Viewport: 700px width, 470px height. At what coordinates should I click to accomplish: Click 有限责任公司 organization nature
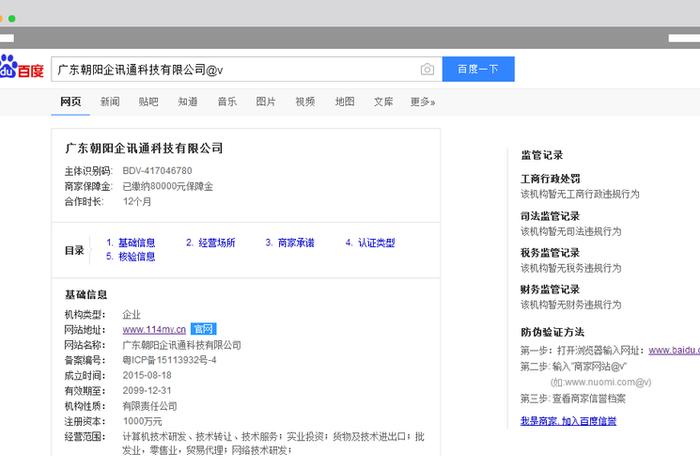[x=150, y=406]
